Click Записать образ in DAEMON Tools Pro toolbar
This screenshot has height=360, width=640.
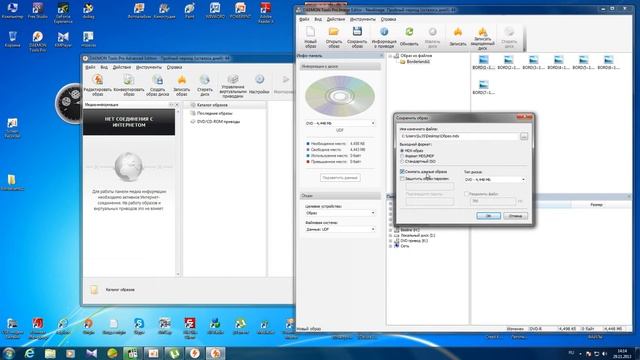tap(182, 85)
